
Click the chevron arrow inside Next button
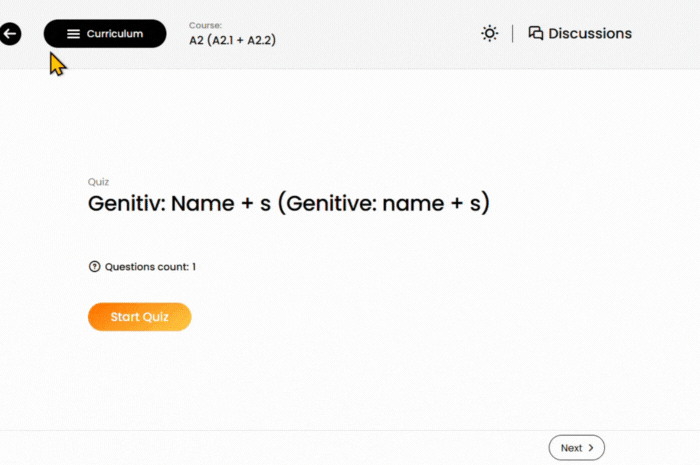click(591, 448)
